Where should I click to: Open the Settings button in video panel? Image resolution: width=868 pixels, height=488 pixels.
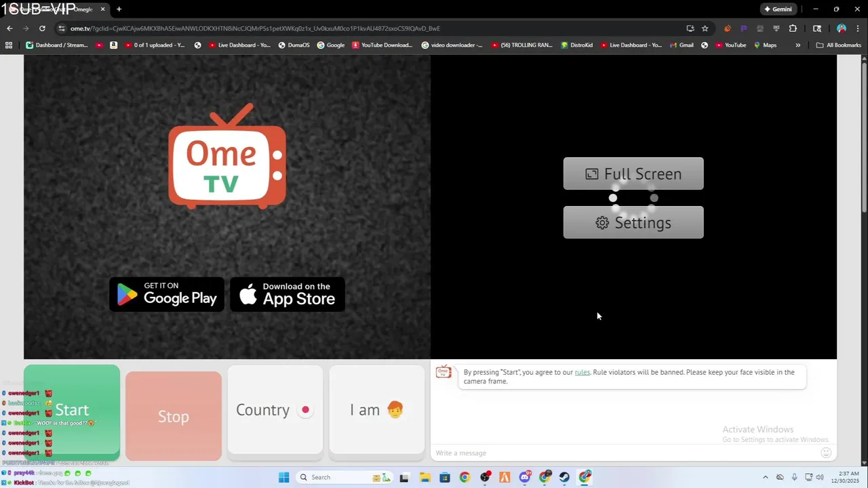(x=633, y=222)
